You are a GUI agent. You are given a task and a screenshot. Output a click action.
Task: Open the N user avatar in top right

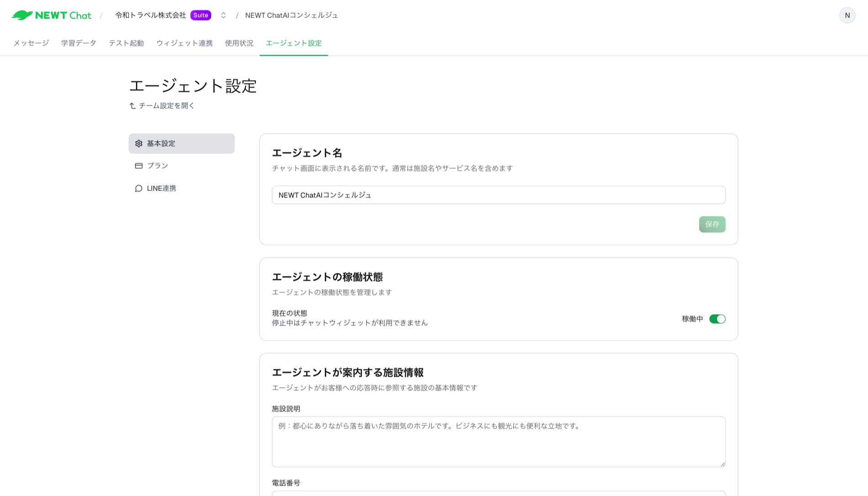[x=847, y=15]
